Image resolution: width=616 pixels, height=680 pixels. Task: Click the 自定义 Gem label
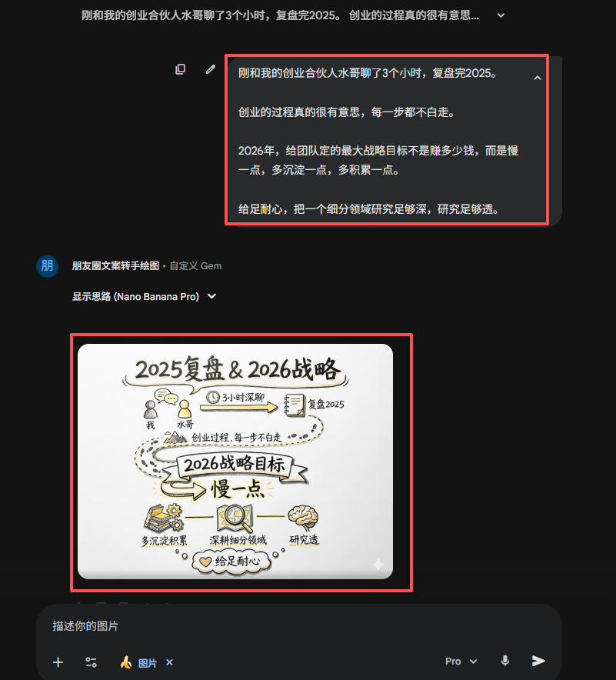[x=195, y=266]
